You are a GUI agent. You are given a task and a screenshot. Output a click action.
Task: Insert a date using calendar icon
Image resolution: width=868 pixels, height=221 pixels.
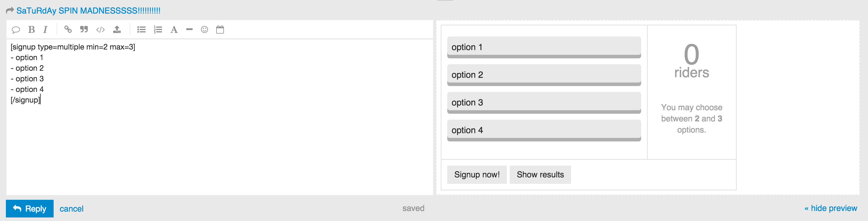[x=220, y=30]
